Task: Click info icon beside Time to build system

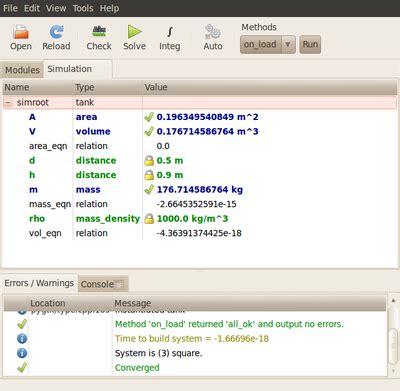Action: coord(22,339)
